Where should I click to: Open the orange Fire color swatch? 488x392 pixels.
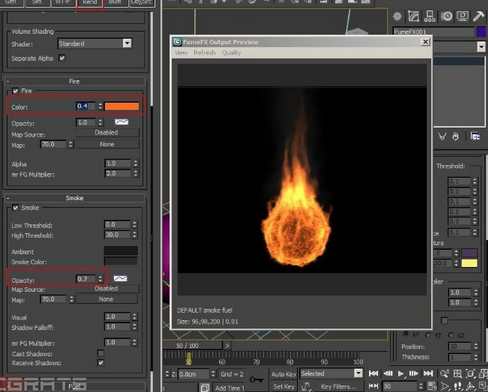click(122, 106)
